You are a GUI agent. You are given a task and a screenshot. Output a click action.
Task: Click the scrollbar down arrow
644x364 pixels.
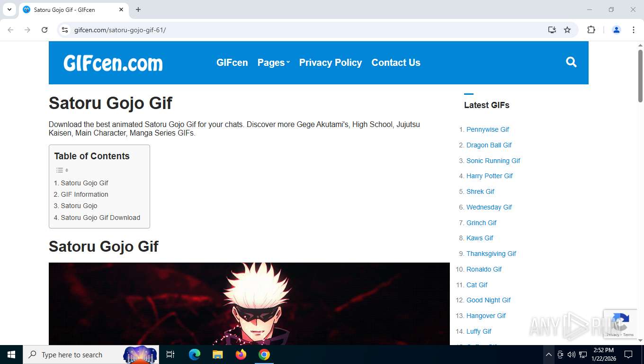[x=640, y=340]
